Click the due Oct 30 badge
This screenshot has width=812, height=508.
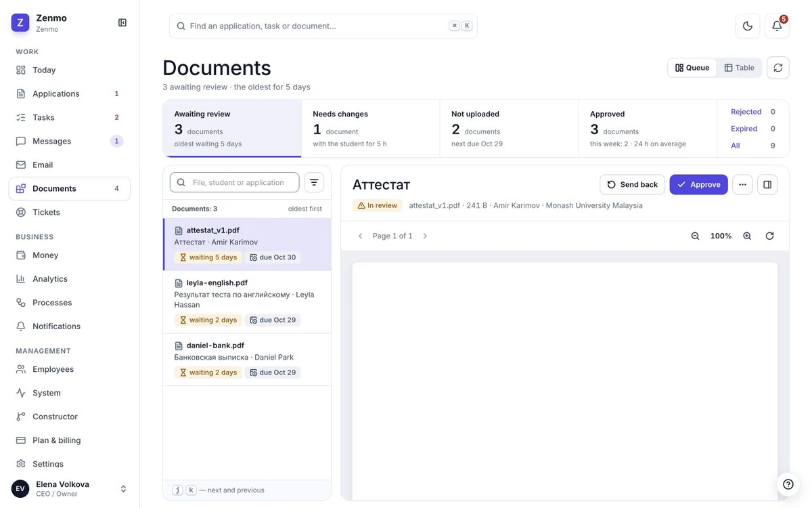click(x=273, y=257)
